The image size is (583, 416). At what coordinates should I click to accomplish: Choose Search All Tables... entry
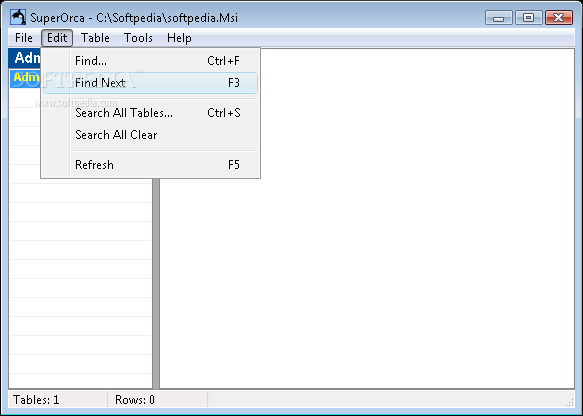point(150,113)
